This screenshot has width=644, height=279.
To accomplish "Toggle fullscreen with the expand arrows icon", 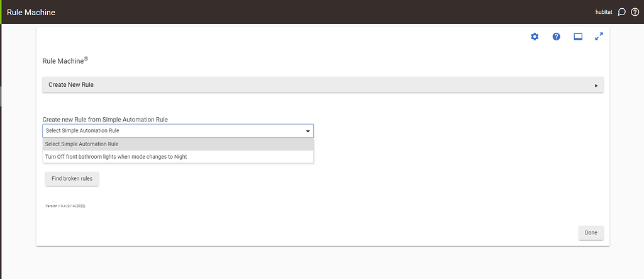I will pos(599,37).
